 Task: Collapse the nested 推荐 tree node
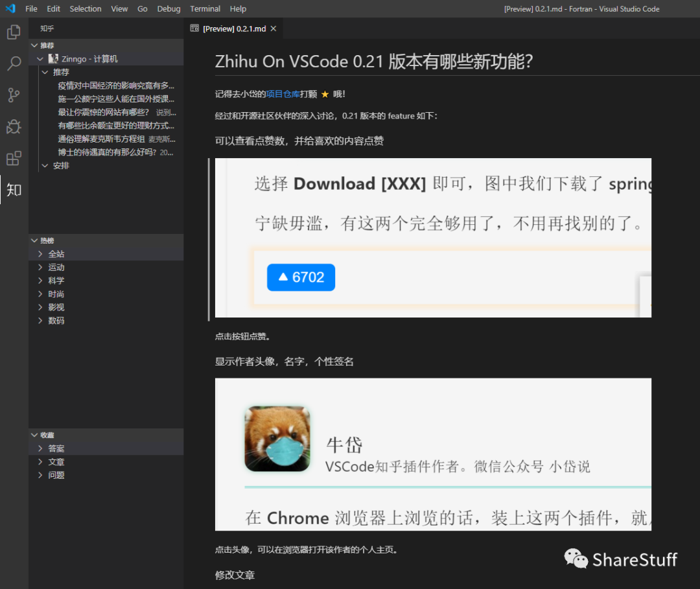(x=106, y=72)
